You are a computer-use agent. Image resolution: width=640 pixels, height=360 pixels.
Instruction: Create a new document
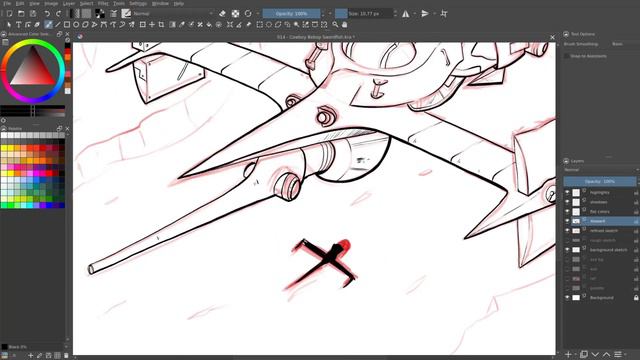[x=9, y=13]
